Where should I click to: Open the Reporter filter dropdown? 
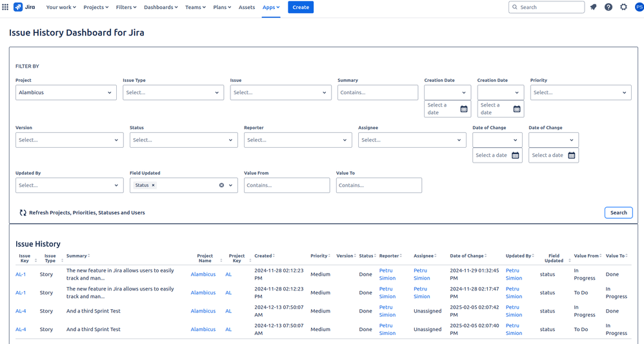tap(297, 140)
